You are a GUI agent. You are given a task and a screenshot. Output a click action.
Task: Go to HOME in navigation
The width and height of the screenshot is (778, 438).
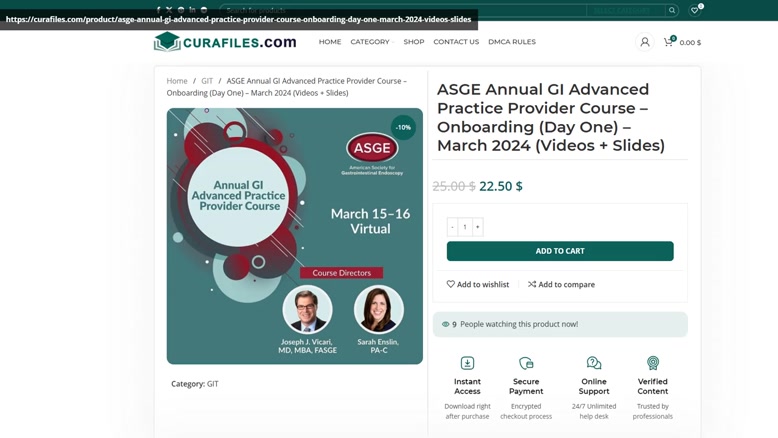click(x=330, y=42)
